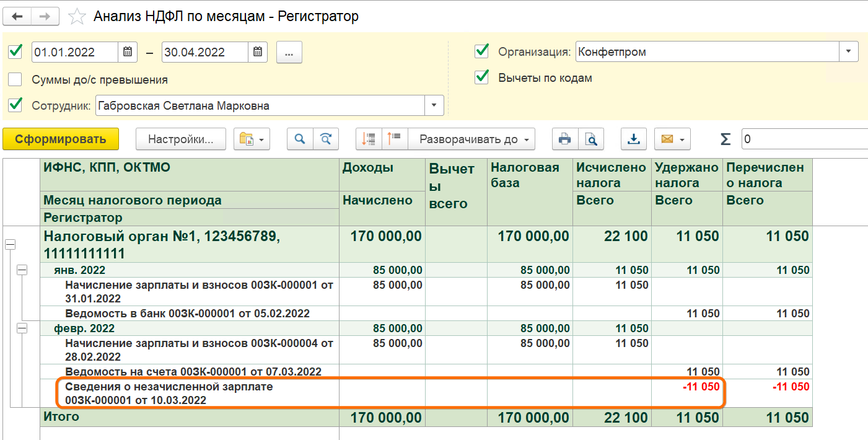868x440 pixels.
Task: Open print preview icon
Action: click(x=591, y=139)
